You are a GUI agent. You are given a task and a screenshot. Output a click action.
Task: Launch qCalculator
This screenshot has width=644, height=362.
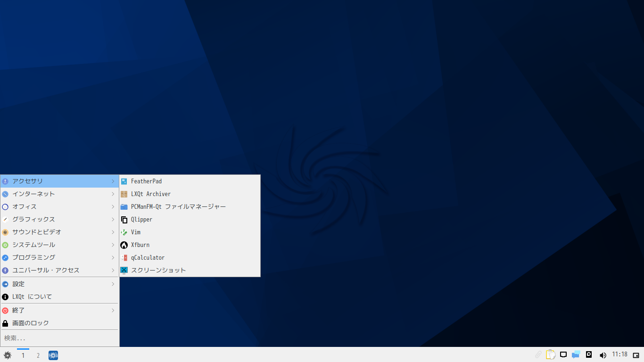[190, 257]
